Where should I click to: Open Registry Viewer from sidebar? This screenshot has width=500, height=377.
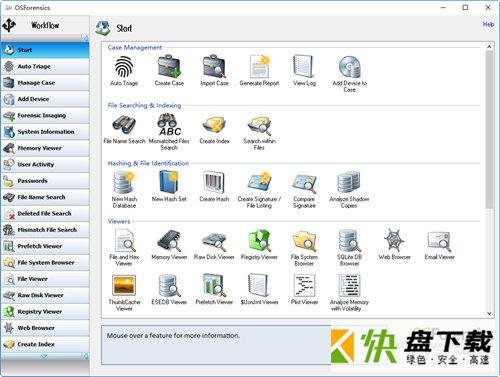[45, 311]
